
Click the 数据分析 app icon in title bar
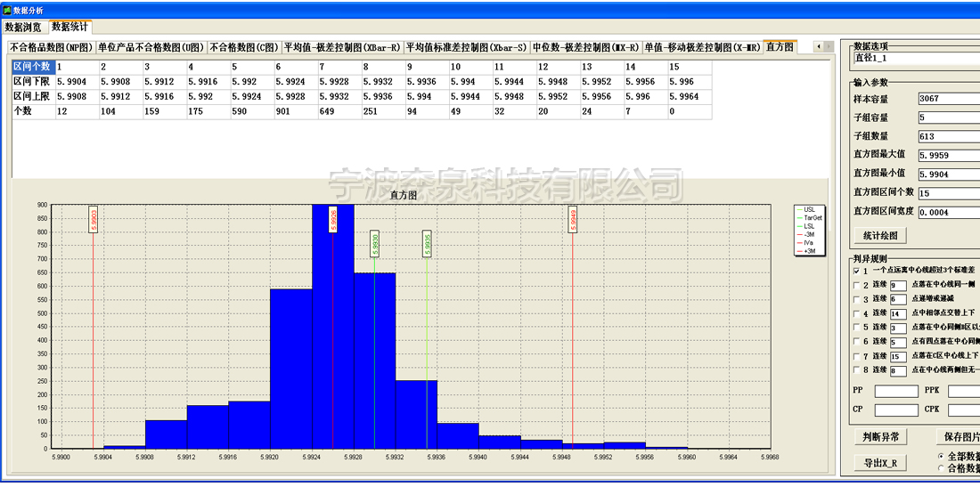pyautogui.click(x=6, y=9)
